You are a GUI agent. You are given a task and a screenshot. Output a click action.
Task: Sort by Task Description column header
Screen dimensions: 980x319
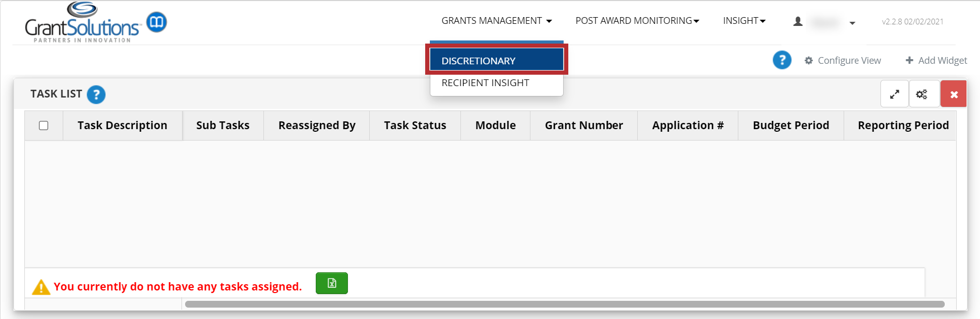click(x=122, y=126)
